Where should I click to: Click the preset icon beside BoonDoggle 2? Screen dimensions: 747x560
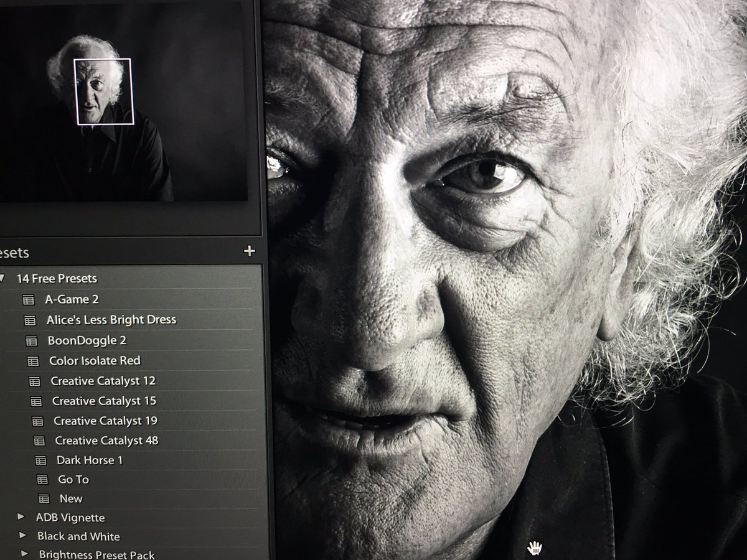pyautogui.click(x=32, y=341)
